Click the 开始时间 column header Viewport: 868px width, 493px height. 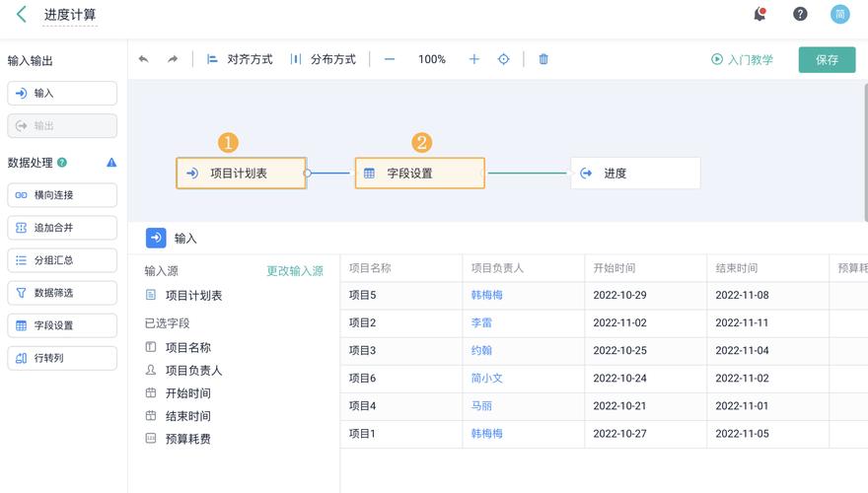tap(646, 268)
